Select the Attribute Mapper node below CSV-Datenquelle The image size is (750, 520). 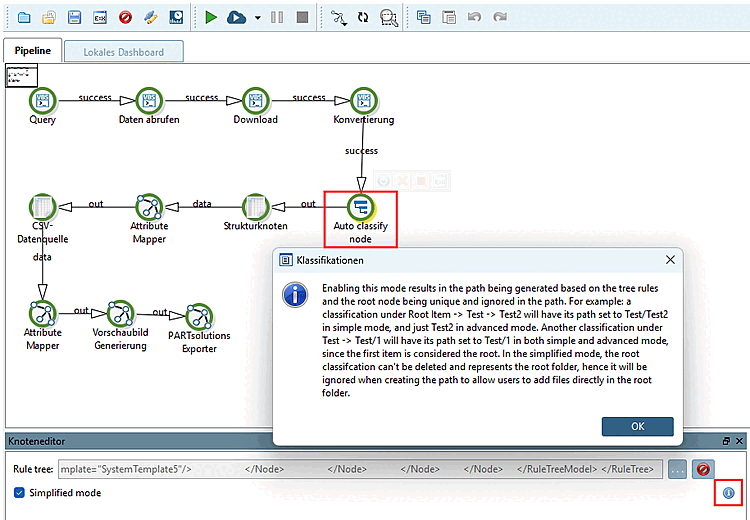[43, 314]
